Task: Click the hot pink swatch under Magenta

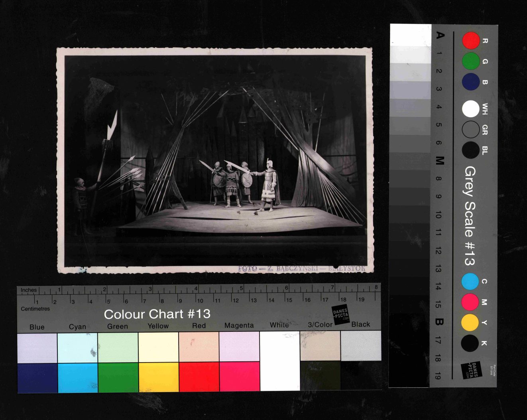Action: pos(240,377)
